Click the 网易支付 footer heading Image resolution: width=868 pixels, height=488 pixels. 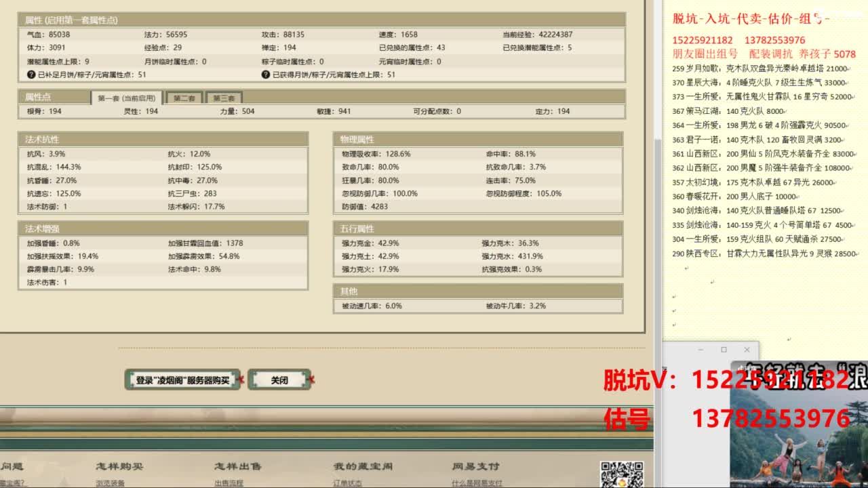coord(476,466)
